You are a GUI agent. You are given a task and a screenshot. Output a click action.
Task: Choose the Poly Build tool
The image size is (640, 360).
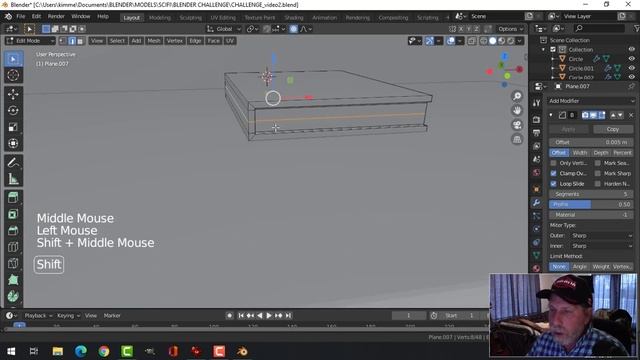click(x=13, y=280)
